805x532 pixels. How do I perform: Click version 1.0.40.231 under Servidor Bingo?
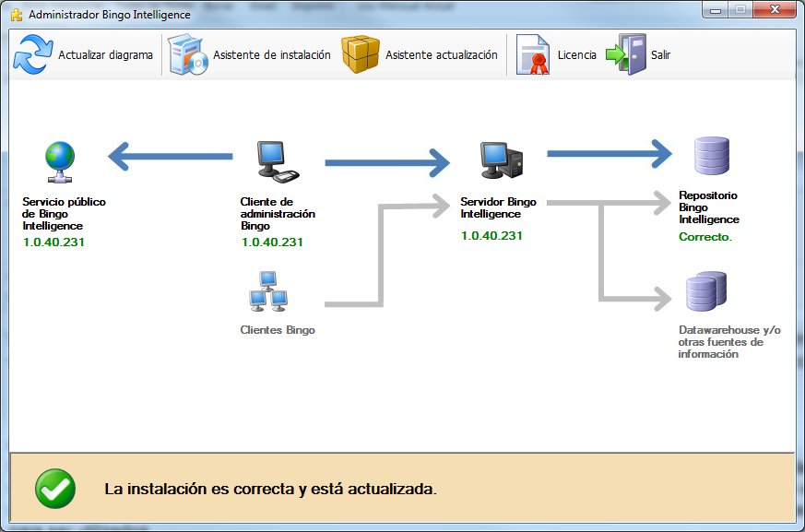(491, 236)
